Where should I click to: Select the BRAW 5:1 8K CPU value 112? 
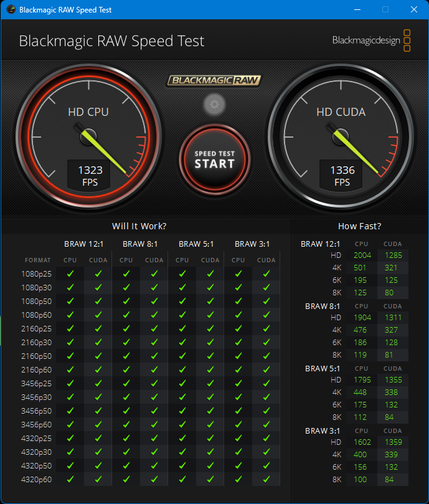click(x=360, y=417)
